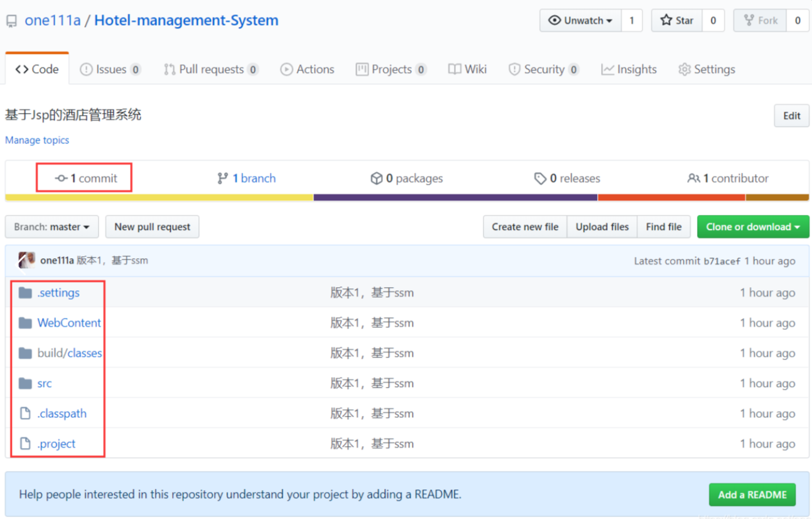Open the 0 releases link
This screenshot has height=519, width=812.
tap(567, 178)
